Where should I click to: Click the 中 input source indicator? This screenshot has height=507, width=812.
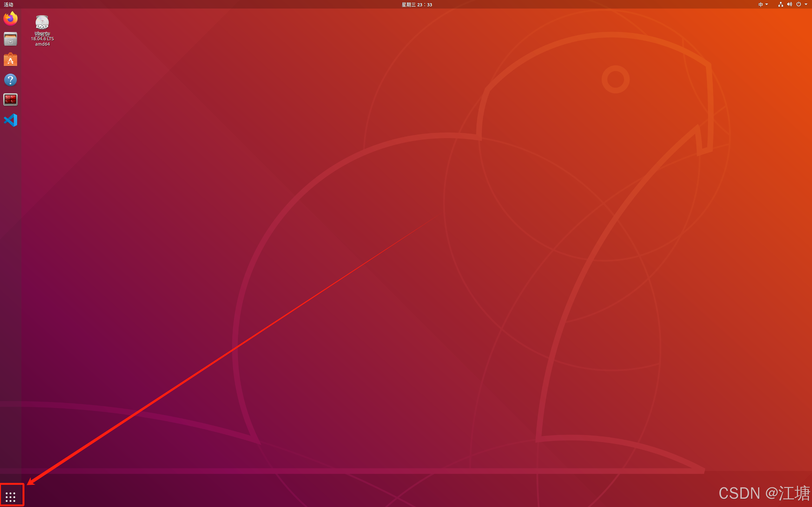point(761,4)
